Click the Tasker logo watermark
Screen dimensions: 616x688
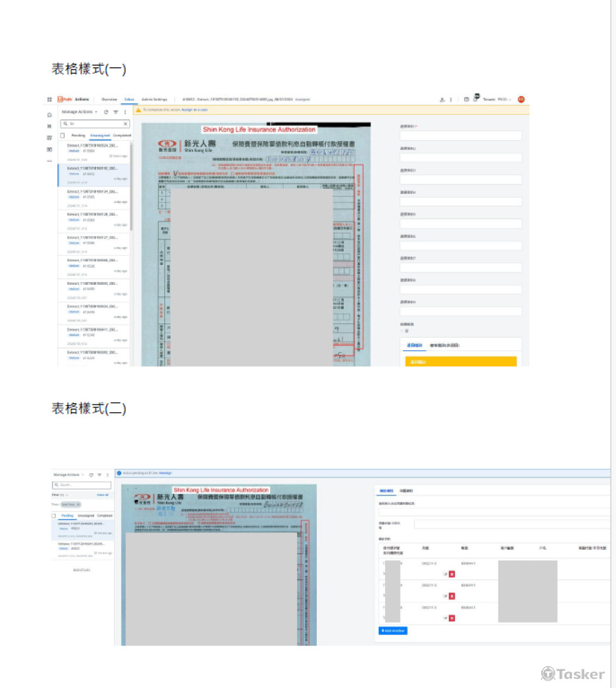pyautogui.click(x=573, y=674)
